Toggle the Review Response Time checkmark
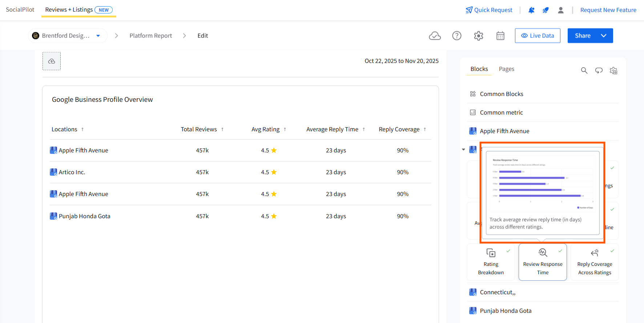The image size is (644, 323). 560,251
